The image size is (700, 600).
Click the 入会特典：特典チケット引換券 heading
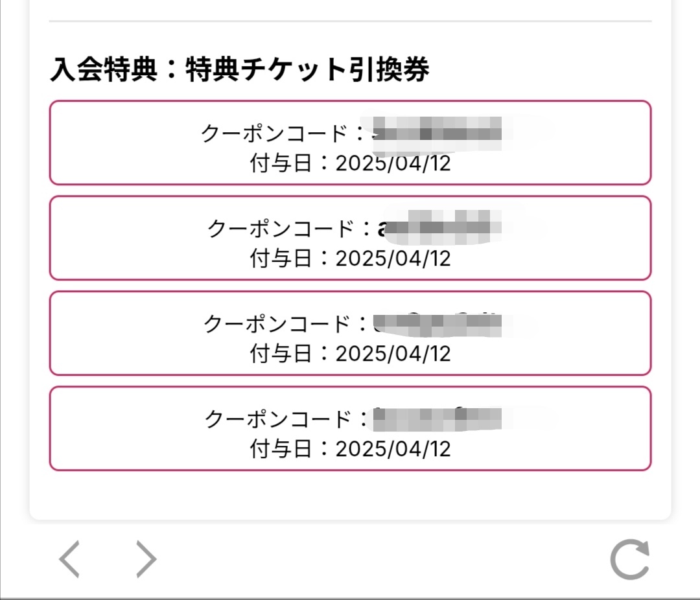click(x=239, y=70)
